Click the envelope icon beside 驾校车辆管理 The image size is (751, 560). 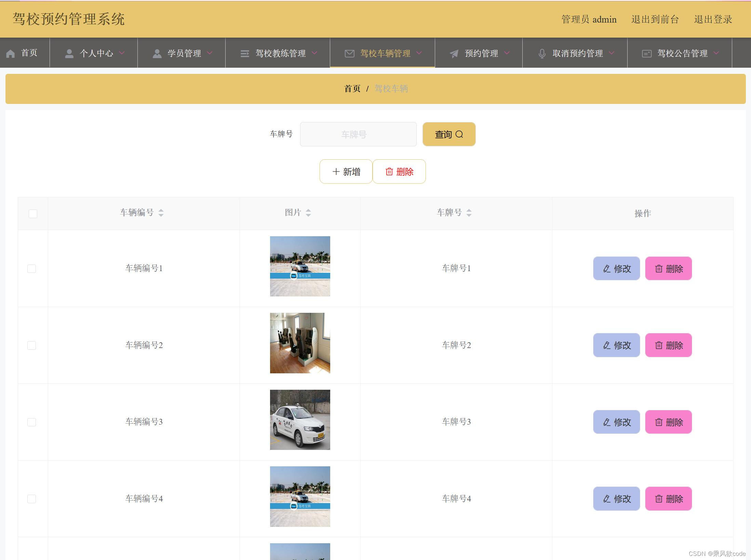tap(349, 54)
